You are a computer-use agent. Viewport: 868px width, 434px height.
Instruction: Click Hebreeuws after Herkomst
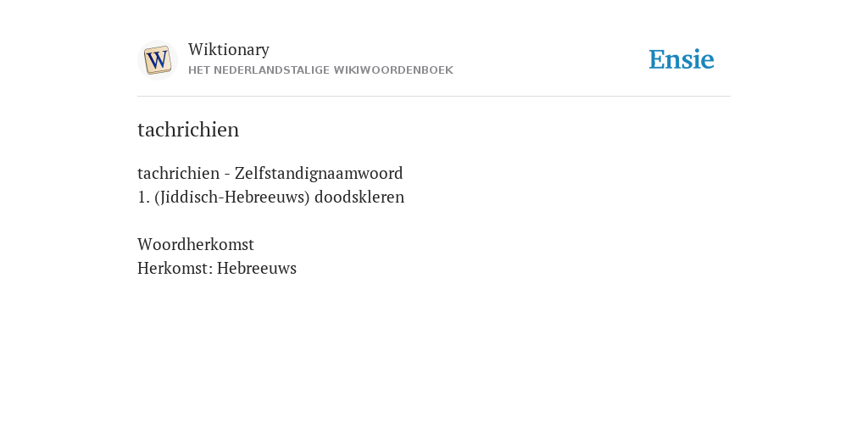(x=257, y=268)
